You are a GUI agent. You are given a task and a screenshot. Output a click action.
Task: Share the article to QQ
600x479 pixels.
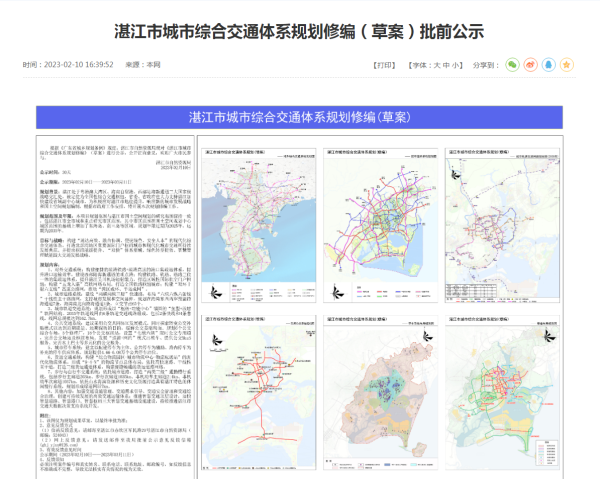coord(548,65)
